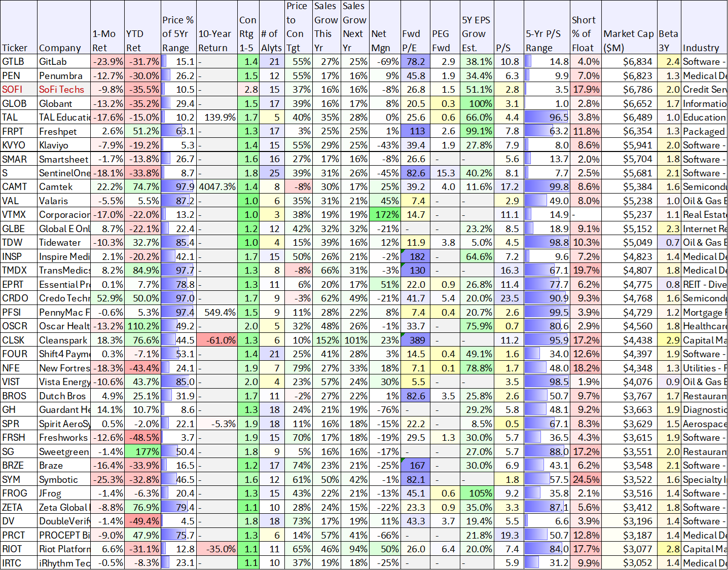Image resolution: width=728 pixels, height=570 pixels.
Task: Select Sweetgreen's 177% YTD return cell
Action: (x=142, y=452)
